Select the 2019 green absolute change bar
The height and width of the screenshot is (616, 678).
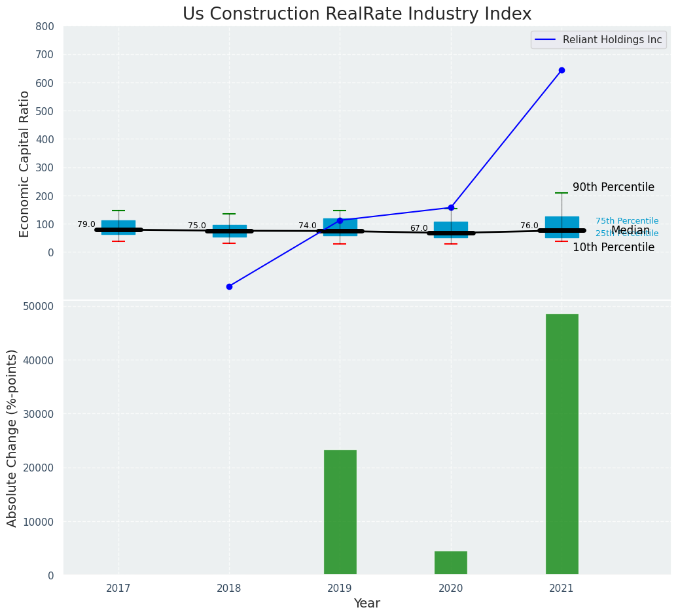click(x=340, y=512)
